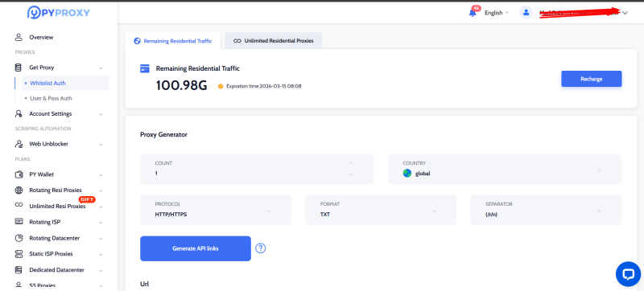The image size is (644, 291).
Task: Click the global country globe icon
Action: point(407,174)
